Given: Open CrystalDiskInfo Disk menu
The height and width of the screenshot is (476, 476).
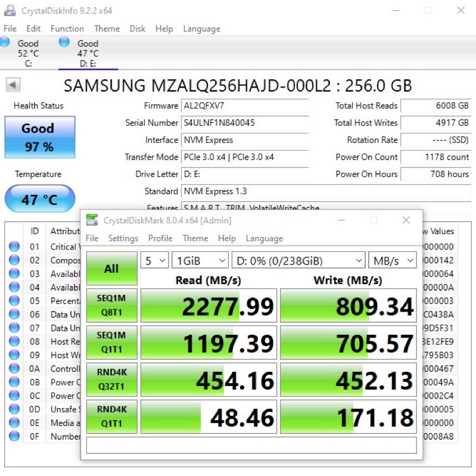Looking at the screenshot, I should tap(138, 29).
